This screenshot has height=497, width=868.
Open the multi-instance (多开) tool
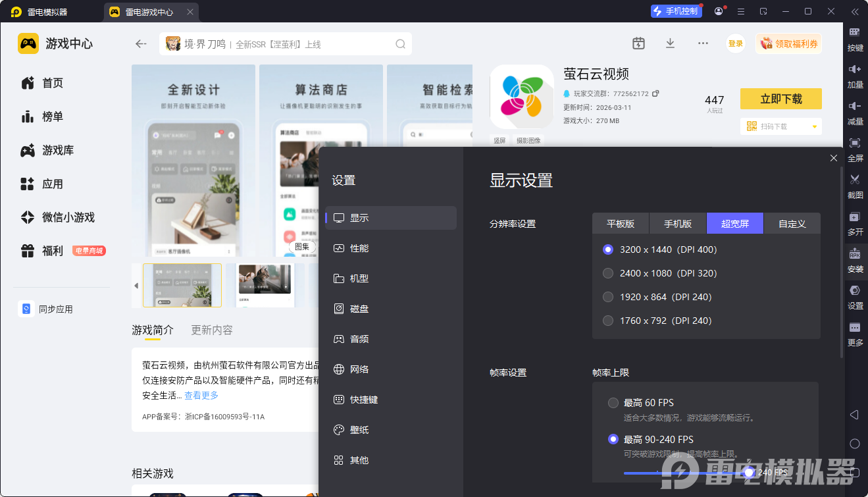click(x=855, y=217)
